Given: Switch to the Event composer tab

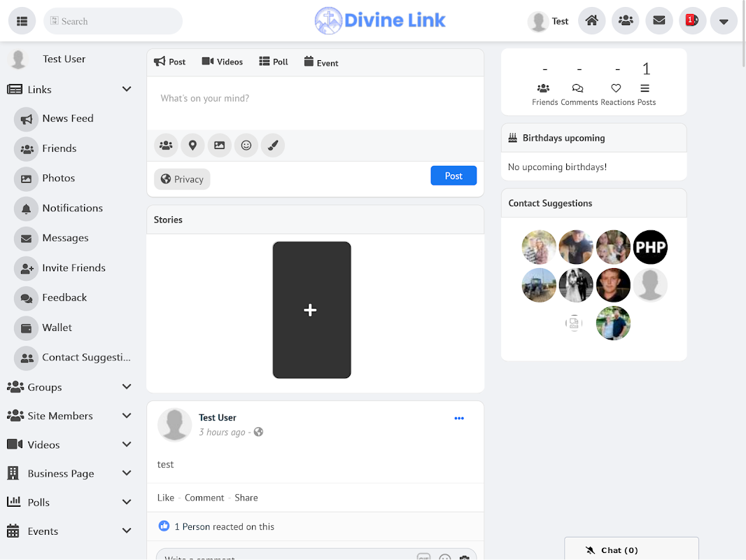Looking at the screenshot, I should [x=321, y=62].
